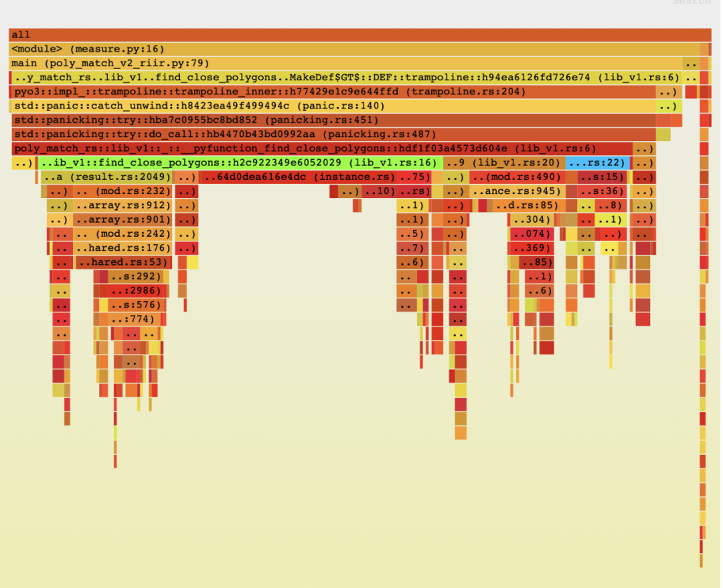Click the '..75)' frame
Screen dimensions: 723x588
coord(414,177)
